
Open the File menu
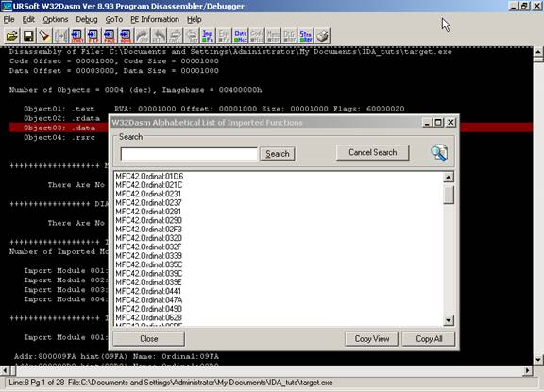pyautogui.click(x=9, y=20)
